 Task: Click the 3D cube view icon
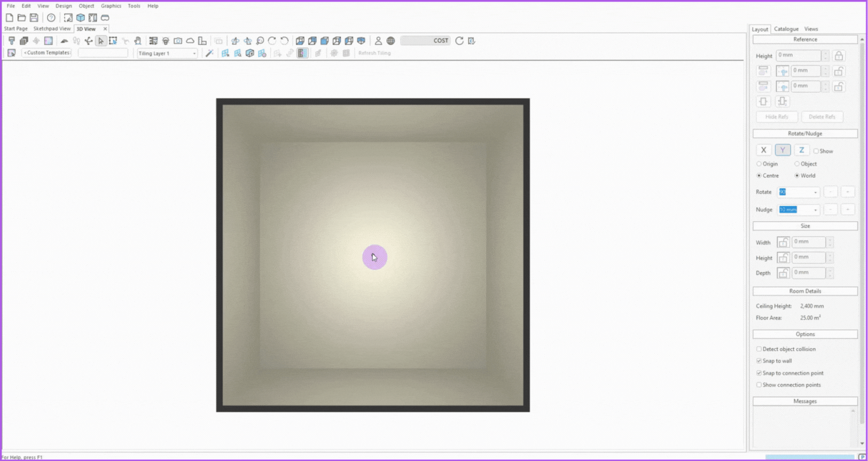80,18
